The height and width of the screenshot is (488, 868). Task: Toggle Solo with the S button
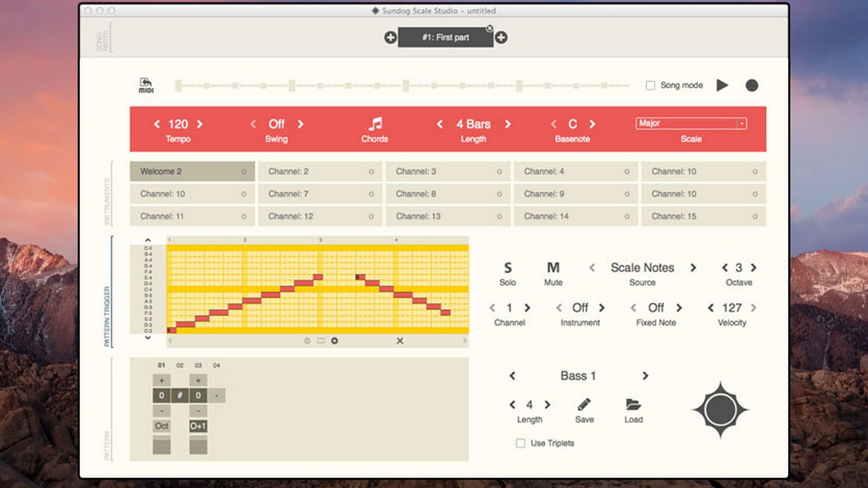pos(508,268)
